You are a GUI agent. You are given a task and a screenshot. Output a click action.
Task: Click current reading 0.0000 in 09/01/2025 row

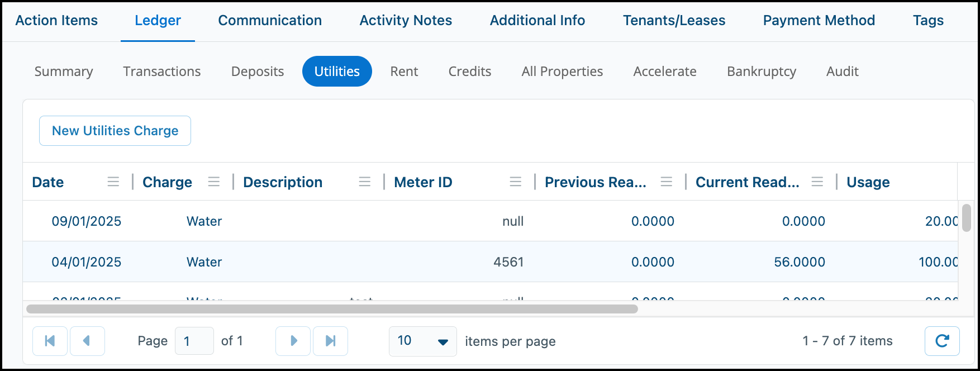(x=803, y=221)
